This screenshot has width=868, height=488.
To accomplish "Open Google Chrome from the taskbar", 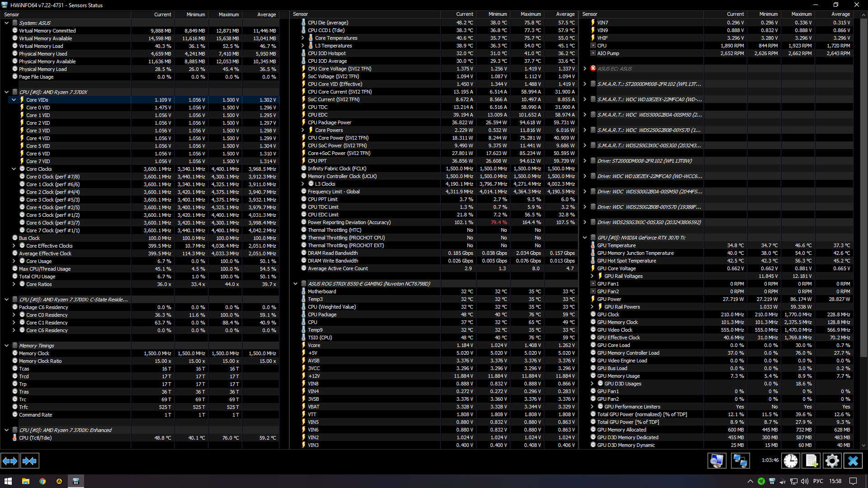I will 42,481.
